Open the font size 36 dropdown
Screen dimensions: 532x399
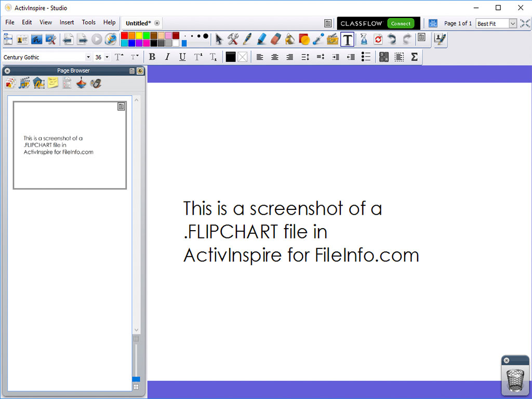pos(107,57)
